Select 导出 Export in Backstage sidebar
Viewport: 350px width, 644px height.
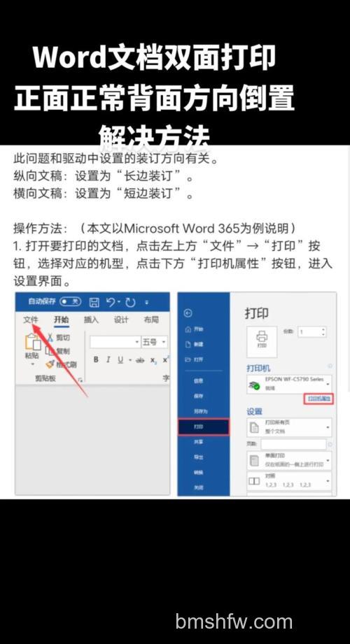[199, 457]
